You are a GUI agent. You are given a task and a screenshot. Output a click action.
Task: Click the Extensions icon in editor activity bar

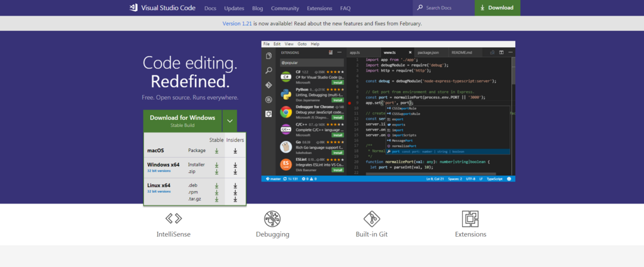tap(269, 114)
